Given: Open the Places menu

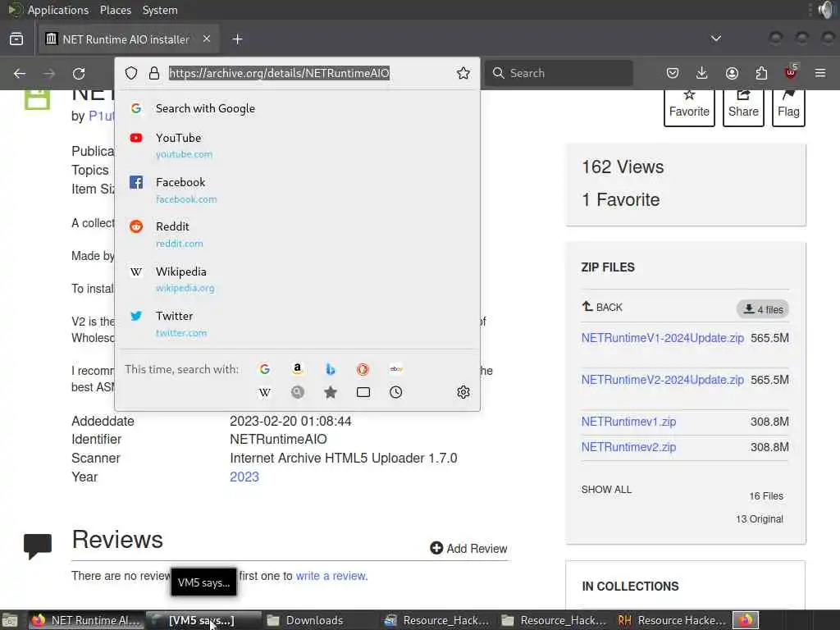Looking at the screenshot, I should coord(116,10).
